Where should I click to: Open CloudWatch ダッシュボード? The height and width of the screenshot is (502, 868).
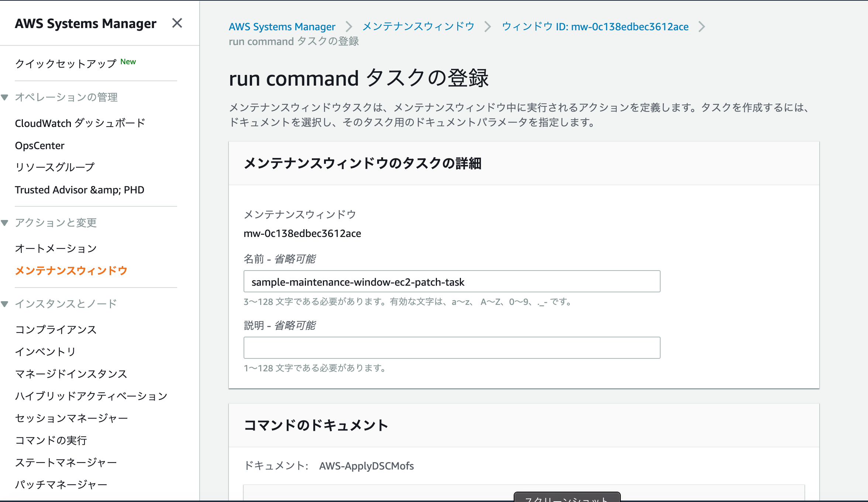pyautogui.click(x=80, y=123)
